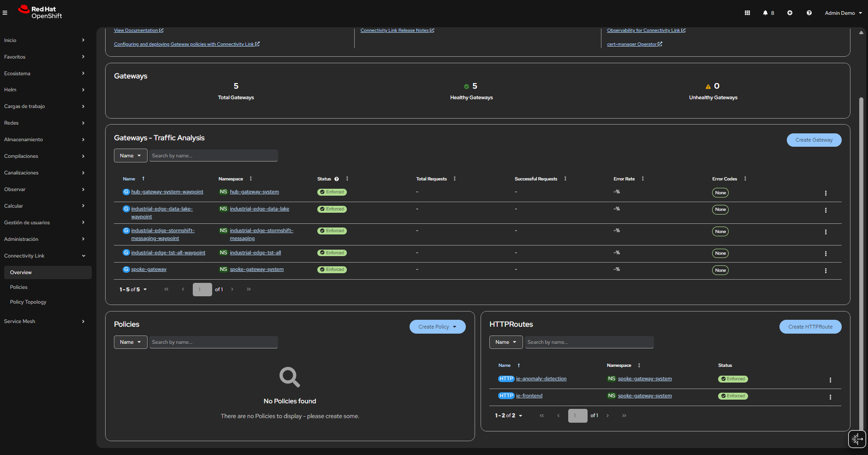Click the floating assistant icon at bottom right
The height and width of the screenshot is (455, 868).
click(857, 439)
